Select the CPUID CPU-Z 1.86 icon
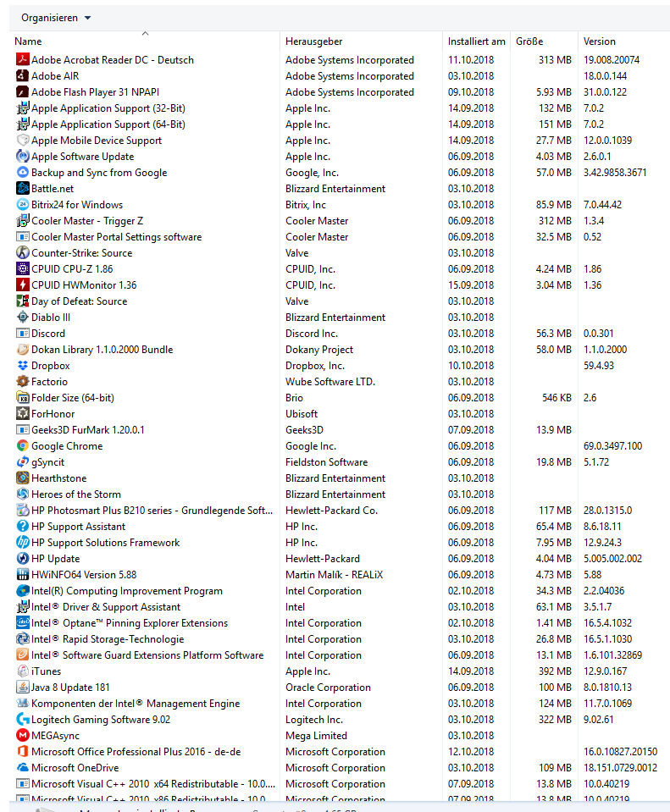670x812 pixels. tap(22, 268)
